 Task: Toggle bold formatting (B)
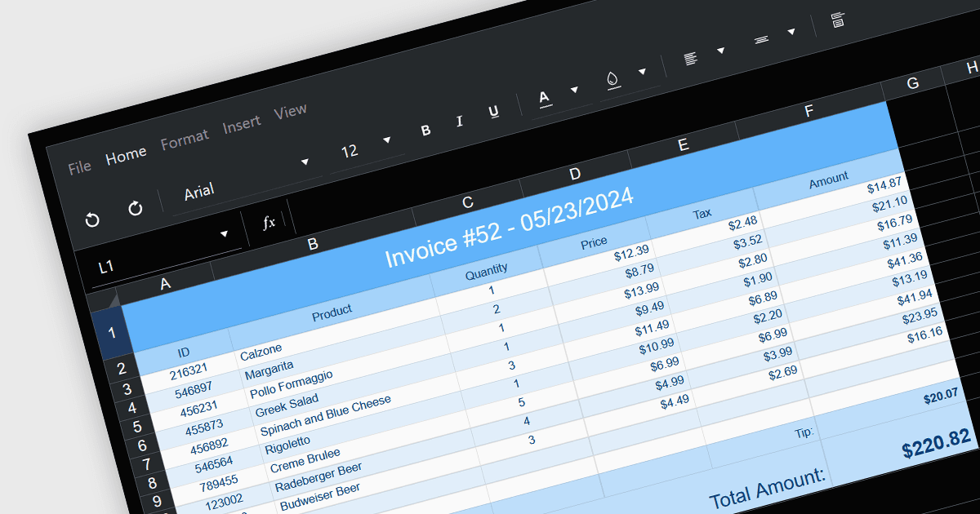[425, 131]
